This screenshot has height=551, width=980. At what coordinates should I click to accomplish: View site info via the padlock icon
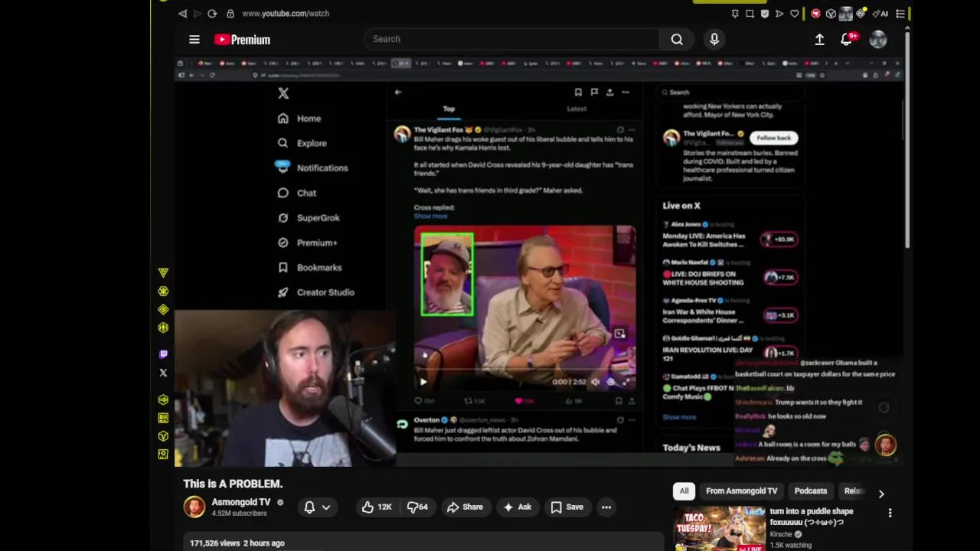point(230,14)
